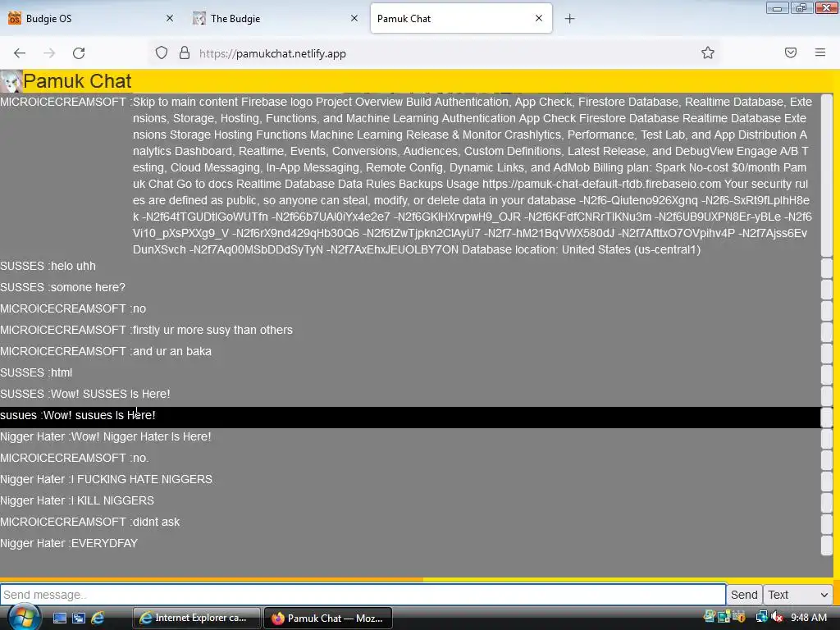
Task: Click the Pamuk Chat cat logo image
Action: click(x=11, y=81)
